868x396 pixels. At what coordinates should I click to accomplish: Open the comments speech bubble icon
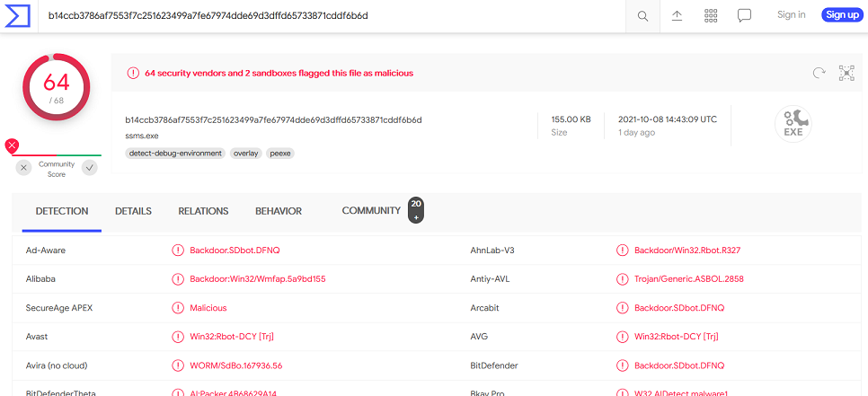click(x=745, y=15)
